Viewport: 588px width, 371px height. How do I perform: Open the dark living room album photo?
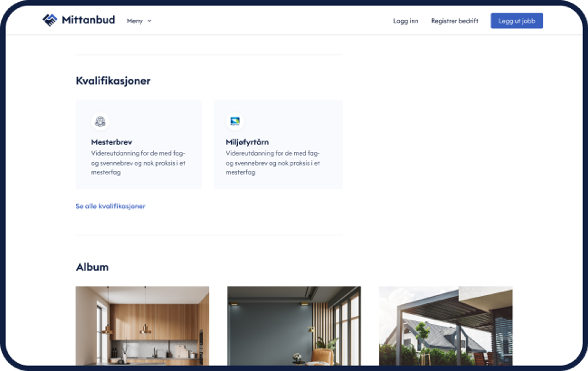click(294, 326)
